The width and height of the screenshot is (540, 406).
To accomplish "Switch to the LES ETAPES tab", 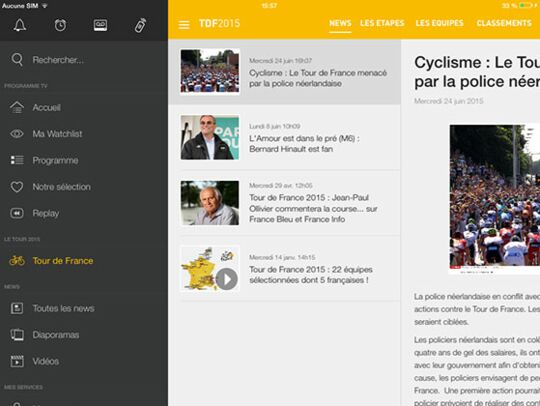I will pyautogui.click(x=382, y=23).
